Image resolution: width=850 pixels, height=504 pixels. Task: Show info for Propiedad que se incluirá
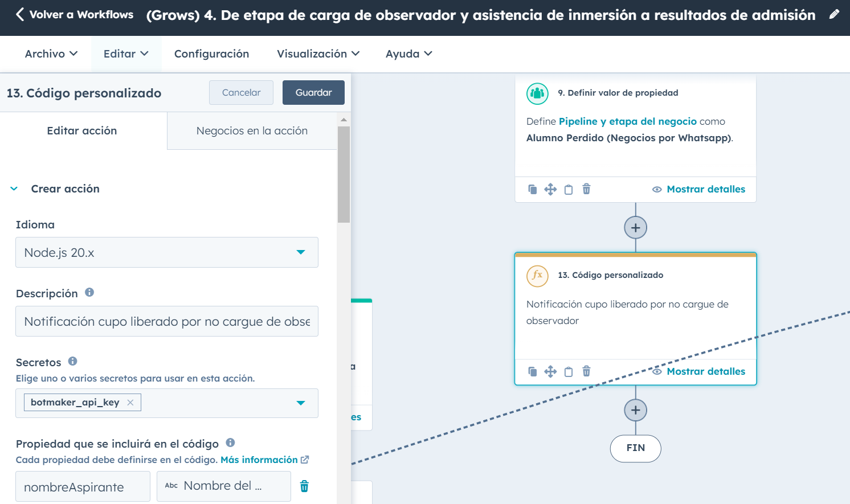(x=230, y=442)
